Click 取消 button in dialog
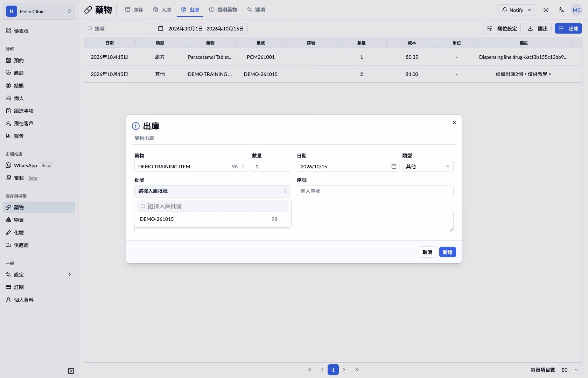Image resolution: width=588 pixels, height=378 pixels. point(427,252)
